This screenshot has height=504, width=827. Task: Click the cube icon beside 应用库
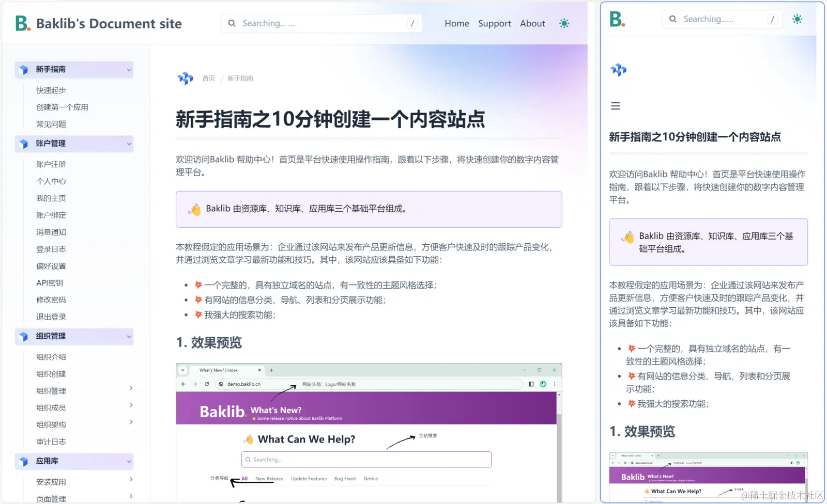click(x=23, y=462)
